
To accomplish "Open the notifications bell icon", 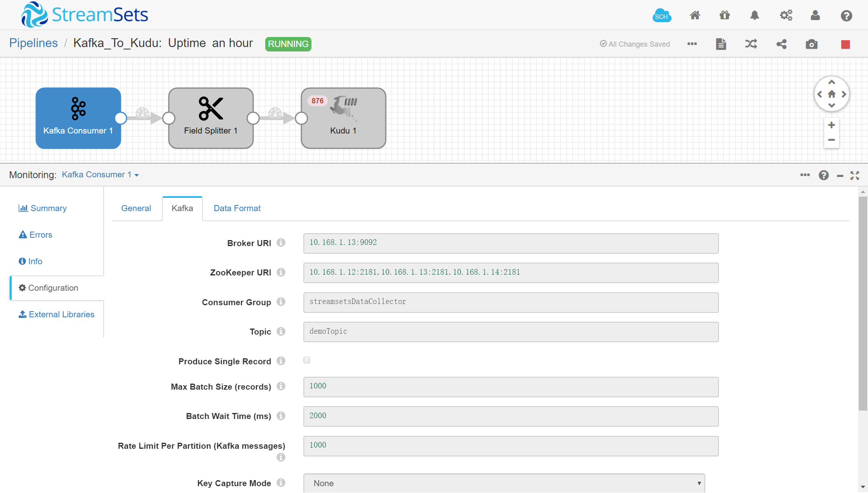I will pos(754,16).
